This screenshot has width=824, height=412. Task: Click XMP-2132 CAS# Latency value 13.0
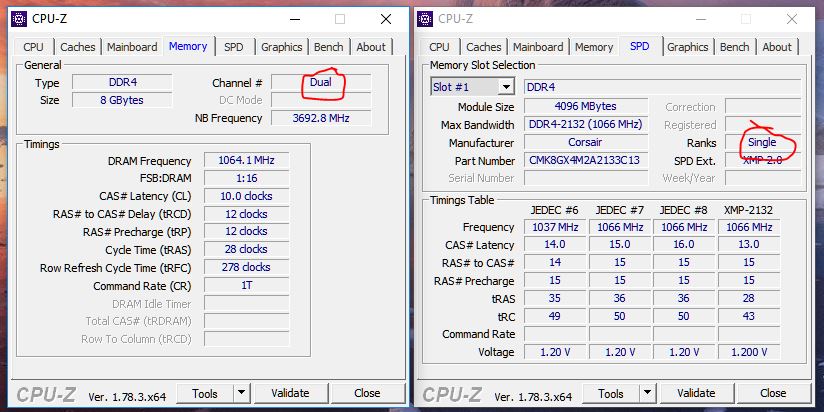click(x=749, y=244)
